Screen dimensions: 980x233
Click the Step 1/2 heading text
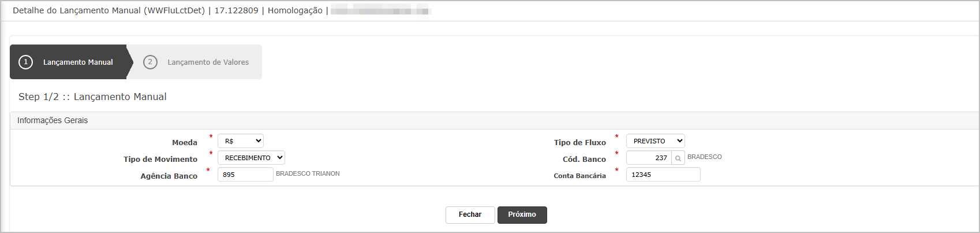[92, 97]
